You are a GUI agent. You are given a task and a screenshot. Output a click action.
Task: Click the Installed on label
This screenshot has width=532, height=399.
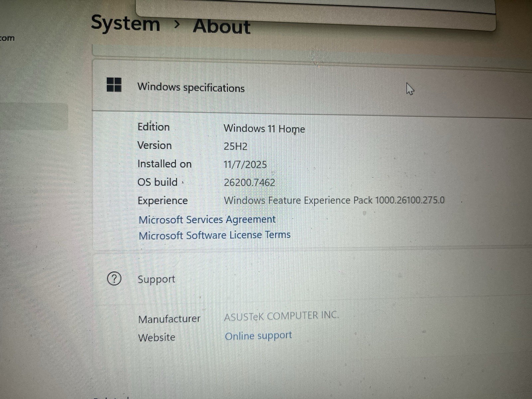click(165, 164)
